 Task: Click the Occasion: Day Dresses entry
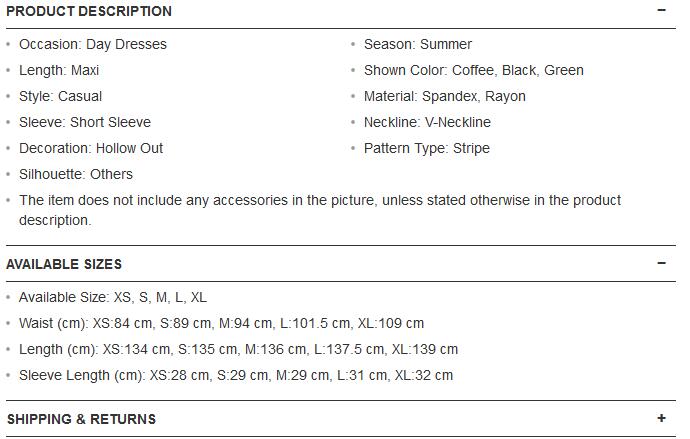point(93,44)
